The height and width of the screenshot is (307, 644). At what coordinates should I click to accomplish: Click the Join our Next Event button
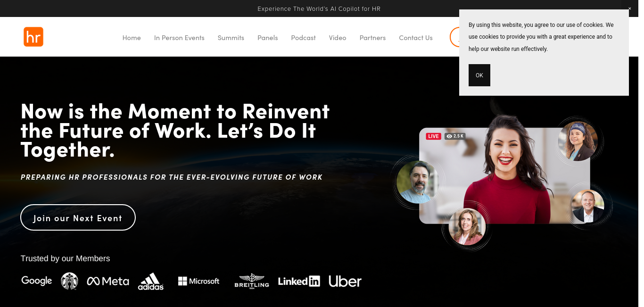pyautogui.click(x=78, y=218)
